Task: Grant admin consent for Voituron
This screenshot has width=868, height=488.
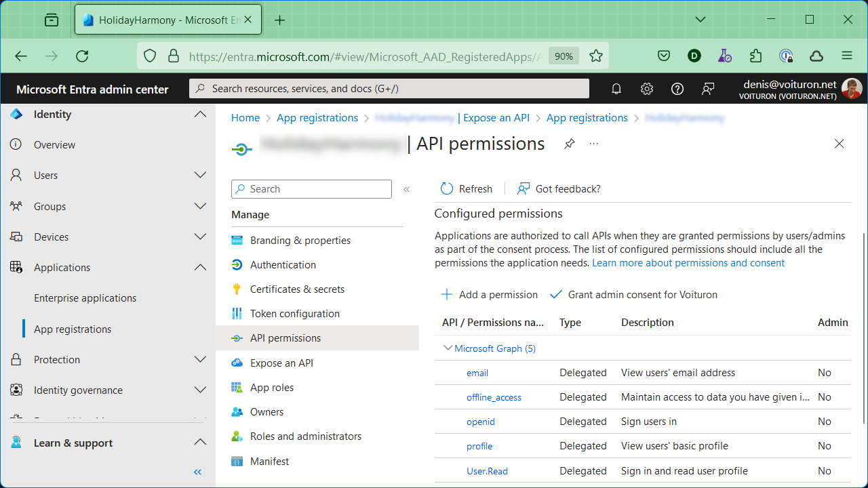Action: pyautogui.click(x=633, y=295)
